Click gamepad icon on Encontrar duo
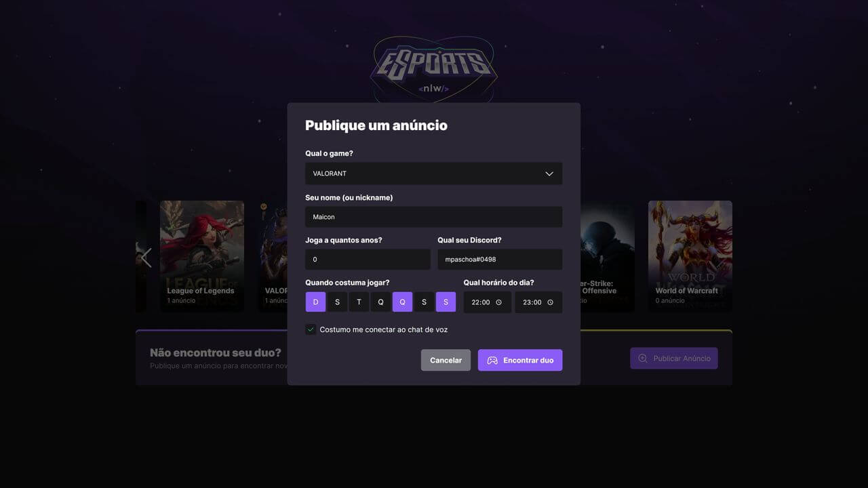The width and height of the screenshot is (868, 488). click(x=492, y=361)
